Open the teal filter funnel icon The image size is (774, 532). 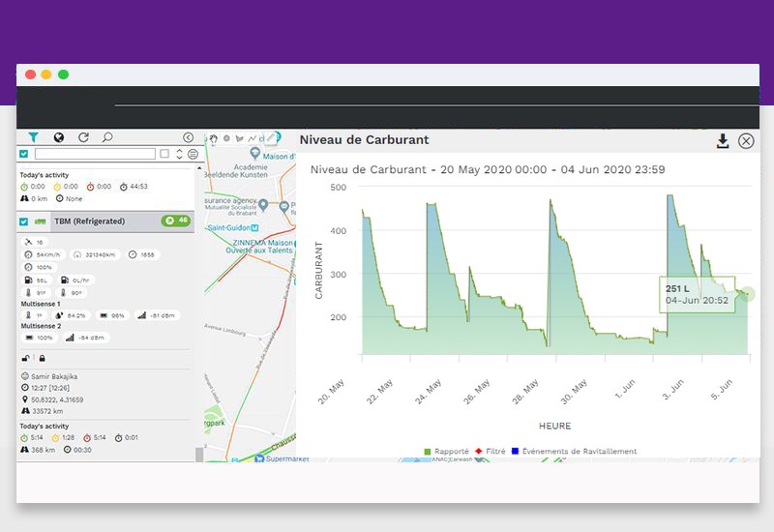coord(33,137)
